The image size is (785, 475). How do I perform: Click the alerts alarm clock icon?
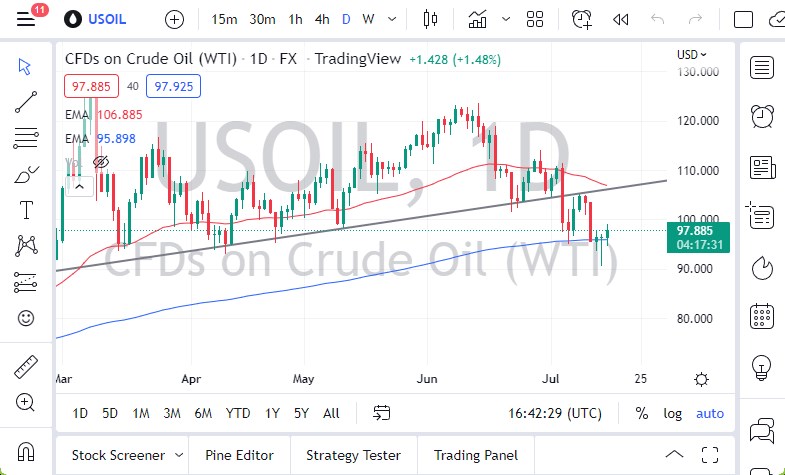point(762,115)
